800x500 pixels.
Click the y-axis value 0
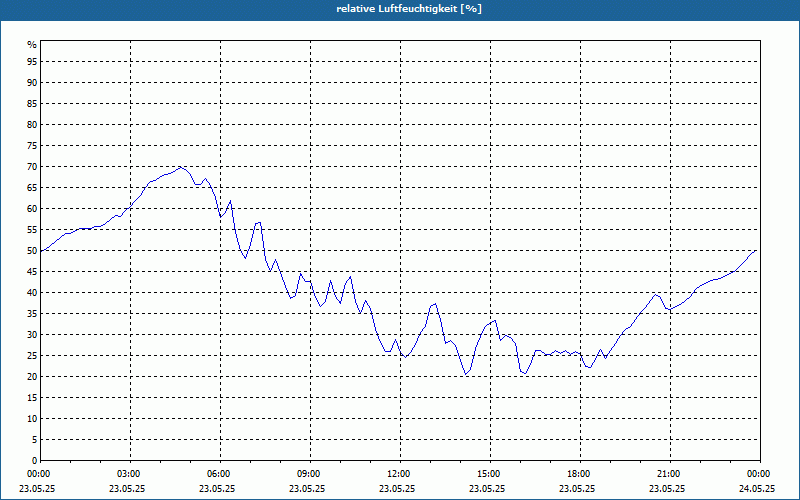(x=35, y=461)
